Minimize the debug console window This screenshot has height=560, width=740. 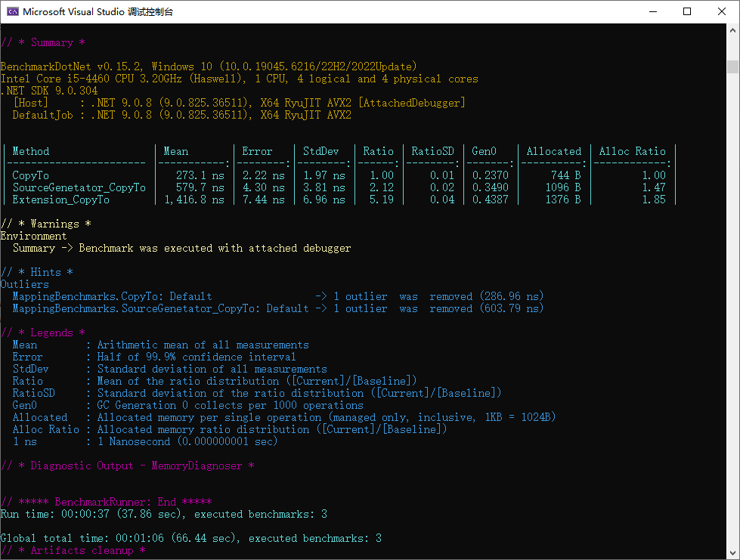tap(652, 12)
